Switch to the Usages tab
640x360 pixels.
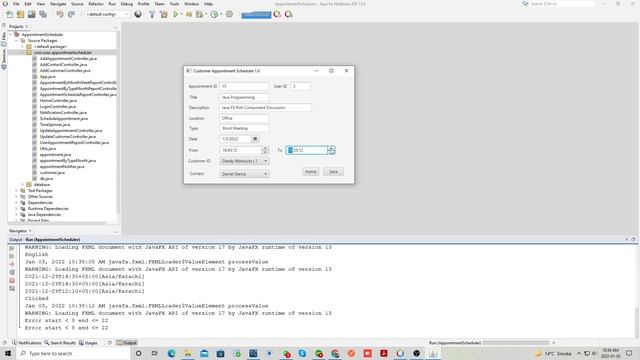click(x=88, y=343)
